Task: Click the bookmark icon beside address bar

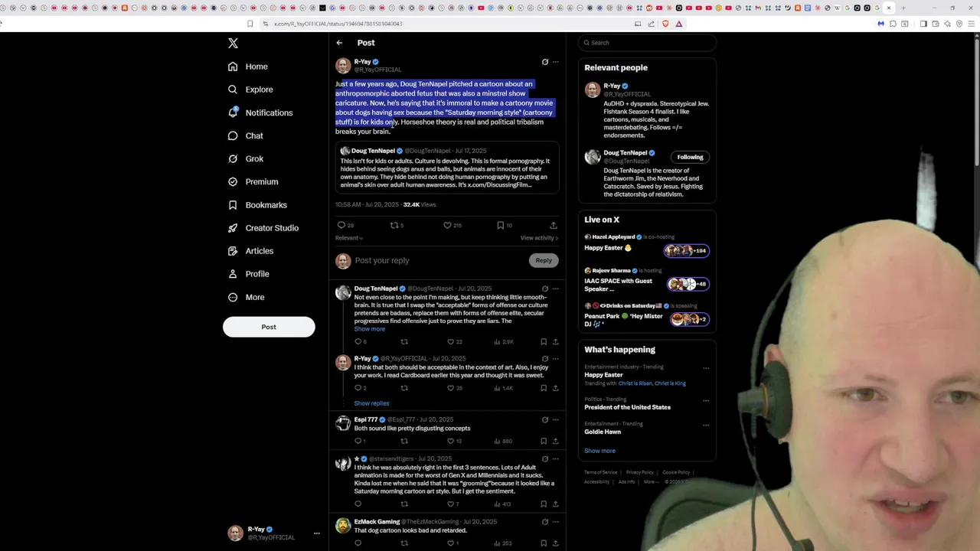Action: (250, 24)
